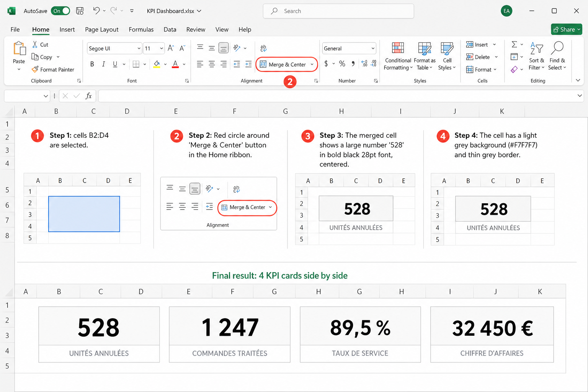Viewport: 588px width, 392px height.
Task: Switch to the Data tab
Action: click(170, 29)
